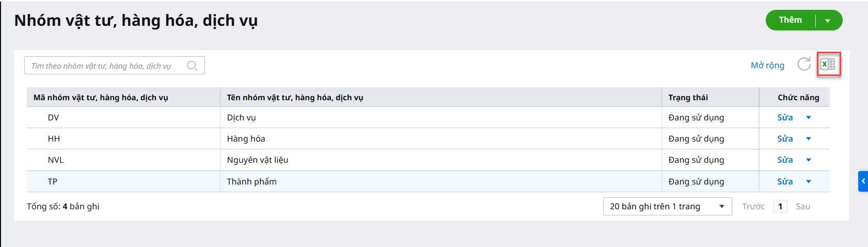Open the Thêm button dropdown arrow

(828, 21)
